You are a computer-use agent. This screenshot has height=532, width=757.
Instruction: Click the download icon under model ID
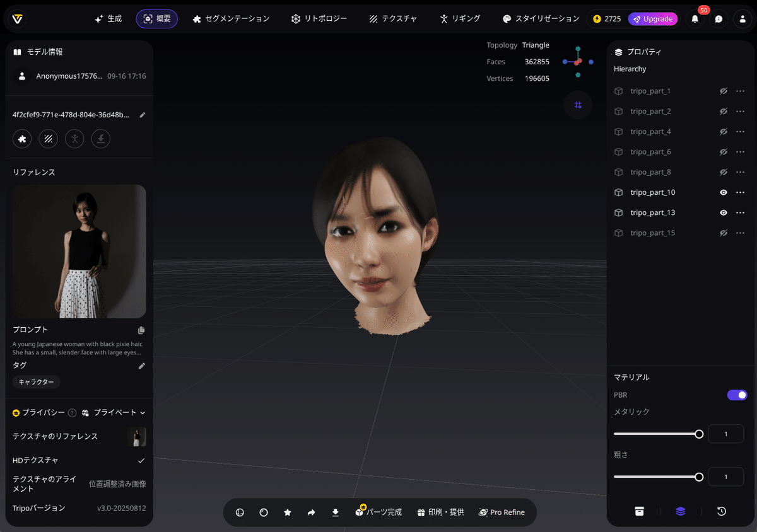click(x=101, y=139)
